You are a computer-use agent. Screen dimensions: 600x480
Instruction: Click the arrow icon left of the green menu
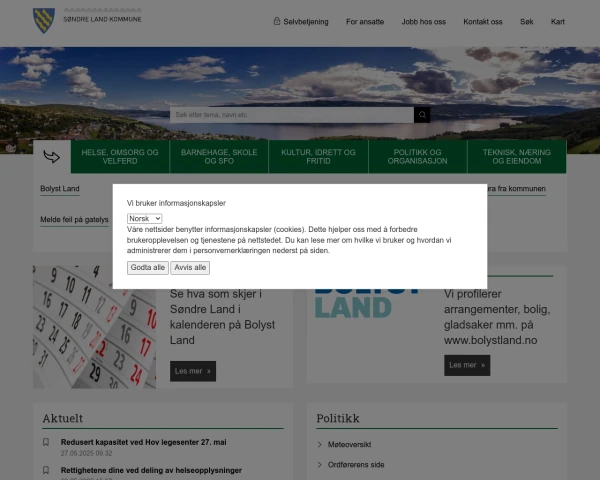point(52,157)
